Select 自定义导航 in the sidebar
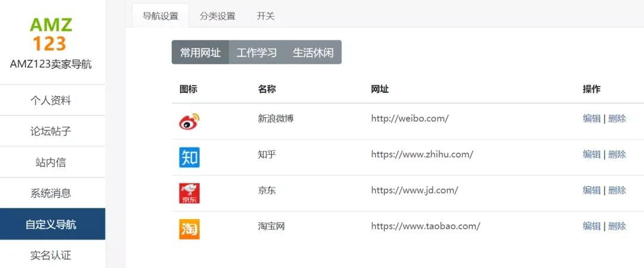This screenshot has height=268, width=644. point(52,224)
